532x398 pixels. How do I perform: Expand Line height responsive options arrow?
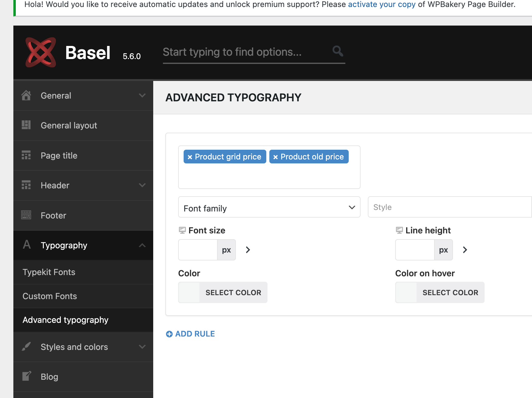point(465,250)
